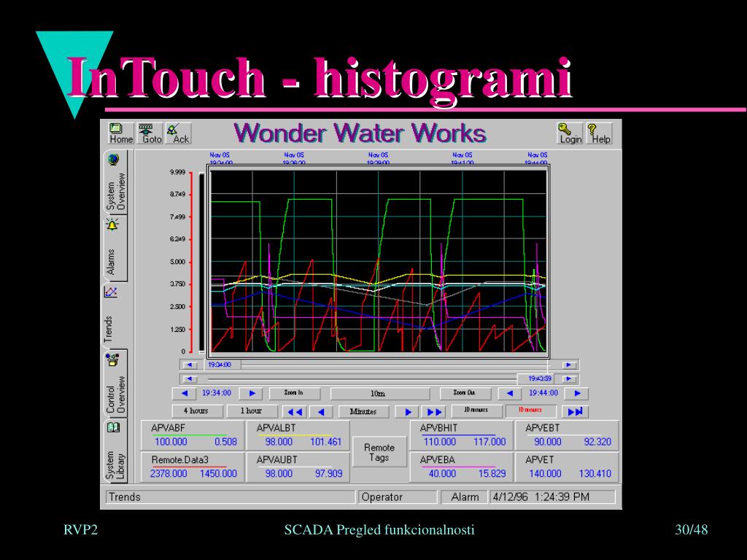Viewport: 747px width, 560px height.
Task: Select the APVEBT pen label
Action: [542, 428]
